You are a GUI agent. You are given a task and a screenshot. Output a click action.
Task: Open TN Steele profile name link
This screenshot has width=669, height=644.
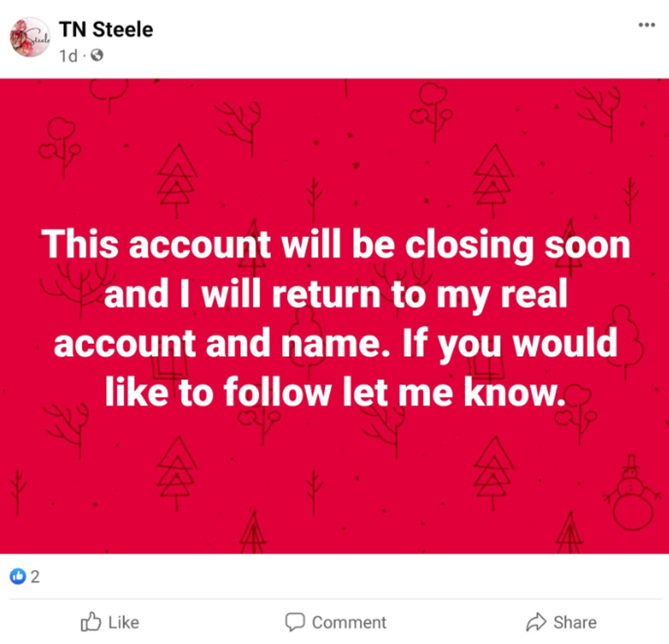106,29
